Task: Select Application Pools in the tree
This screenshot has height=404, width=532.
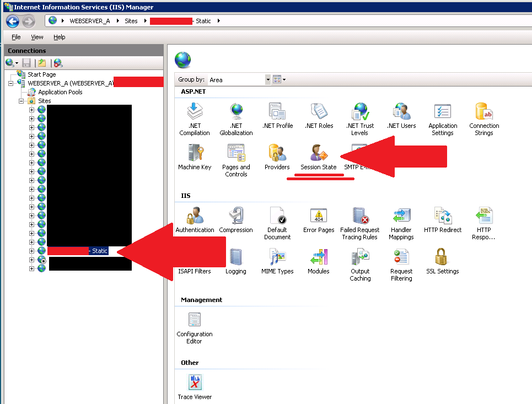Action: coord(60,92)
